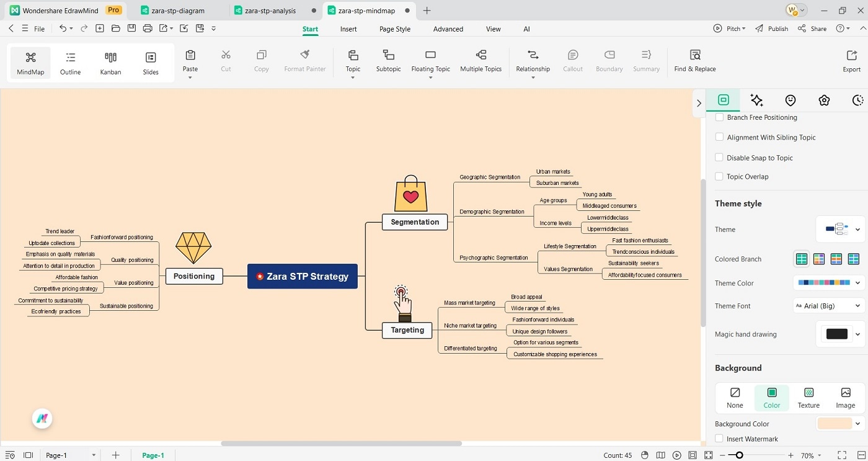Open the Kanban view

(110, 63)
